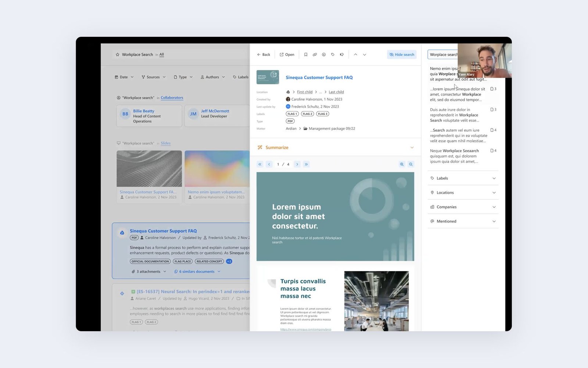The width and height of the screenshot is (588, 368).
Task: Follow the Last child breadcrumb link
Action: (x=336, y=92)
